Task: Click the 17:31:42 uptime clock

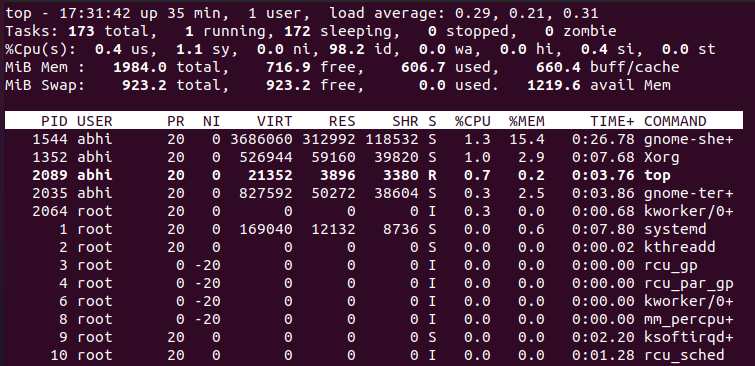Action: 95,13
